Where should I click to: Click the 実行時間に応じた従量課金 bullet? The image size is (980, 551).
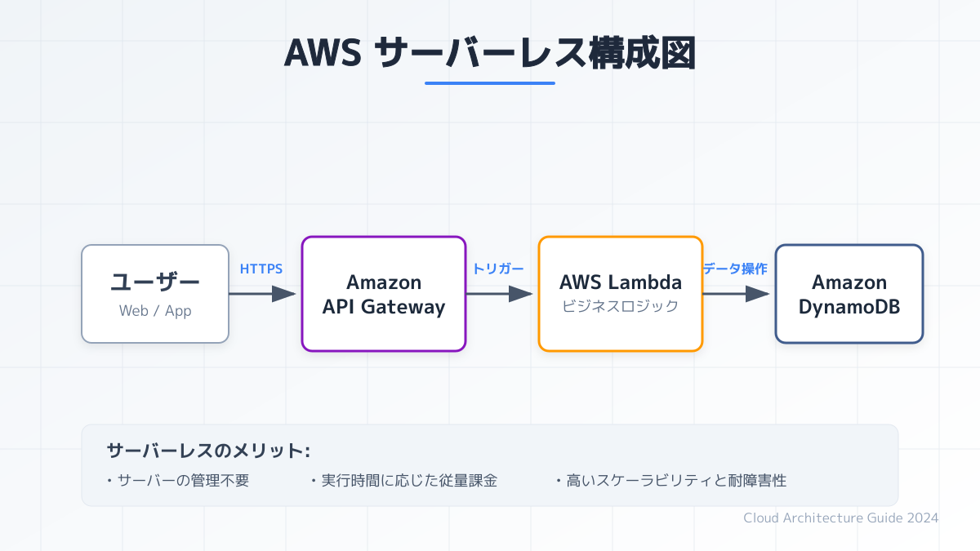[x=403, y=481]
